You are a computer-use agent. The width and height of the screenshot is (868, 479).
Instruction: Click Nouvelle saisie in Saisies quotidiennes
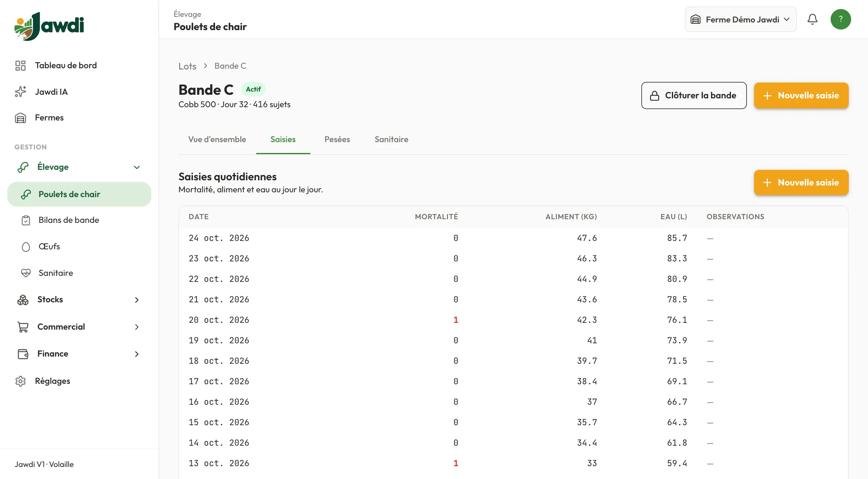[801, 183]
